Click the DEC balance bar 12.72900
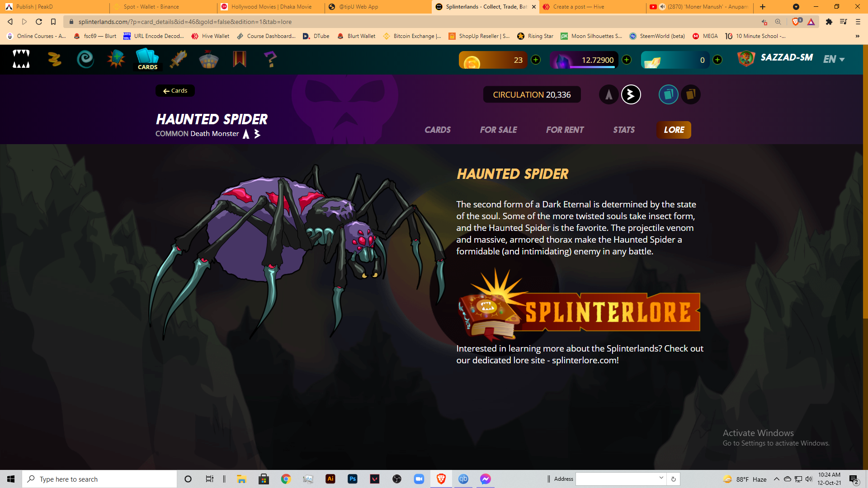 (x=584, y=60)
